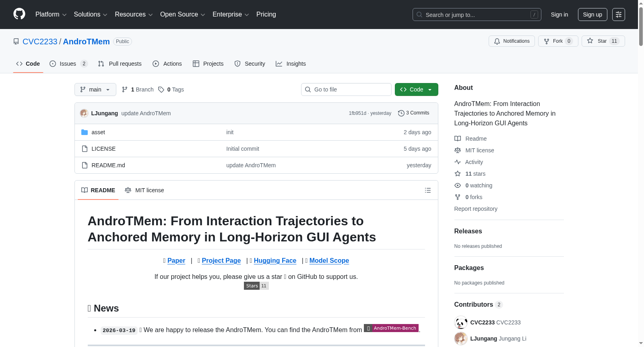Switch to the README tab

point(98,190)
